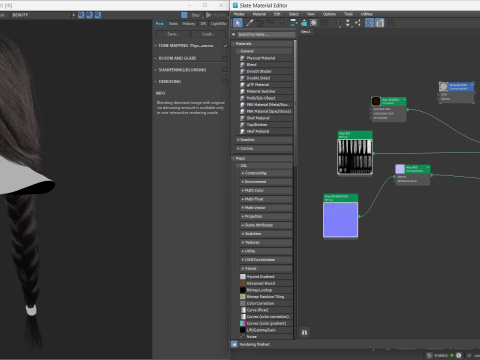
Task: Toggle the Material/Map Browser icon
Action: 370,23
